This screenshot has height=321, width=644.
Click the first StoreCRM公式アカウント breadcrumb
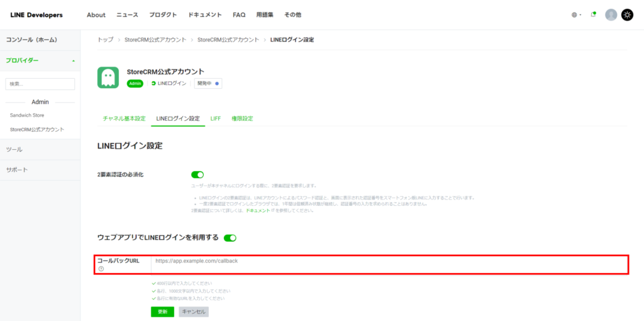156,40
